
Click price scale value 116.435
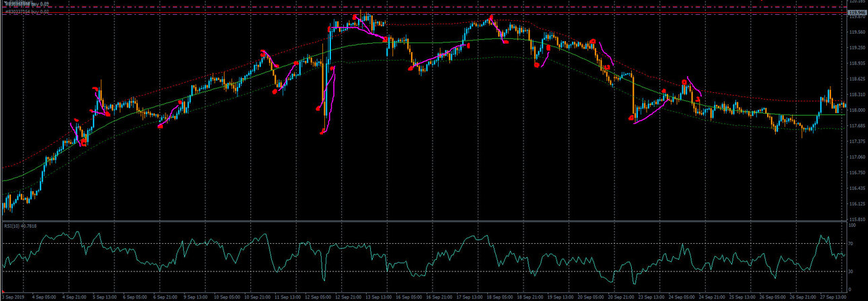(x=857, y=188)
